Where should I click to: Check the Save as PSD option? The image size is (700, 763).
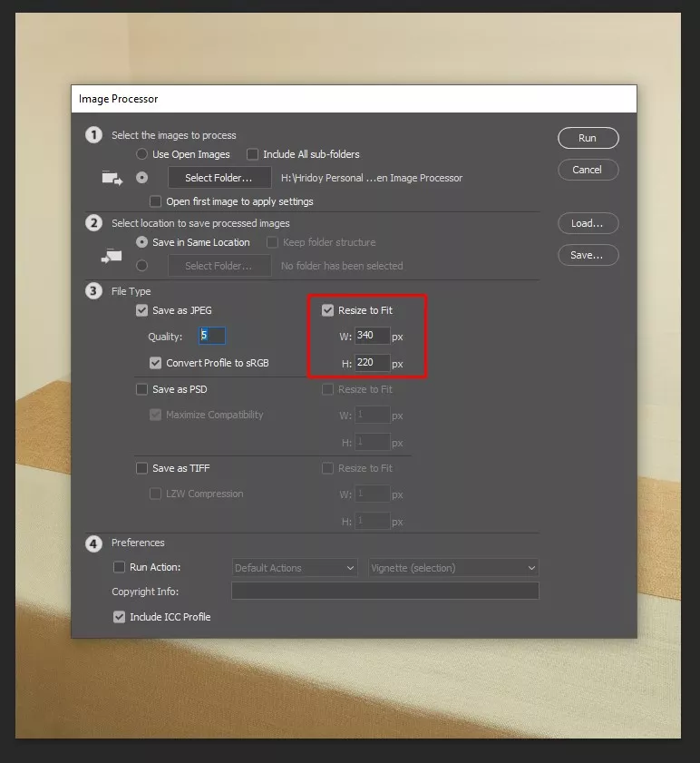(x=141, y=389)
